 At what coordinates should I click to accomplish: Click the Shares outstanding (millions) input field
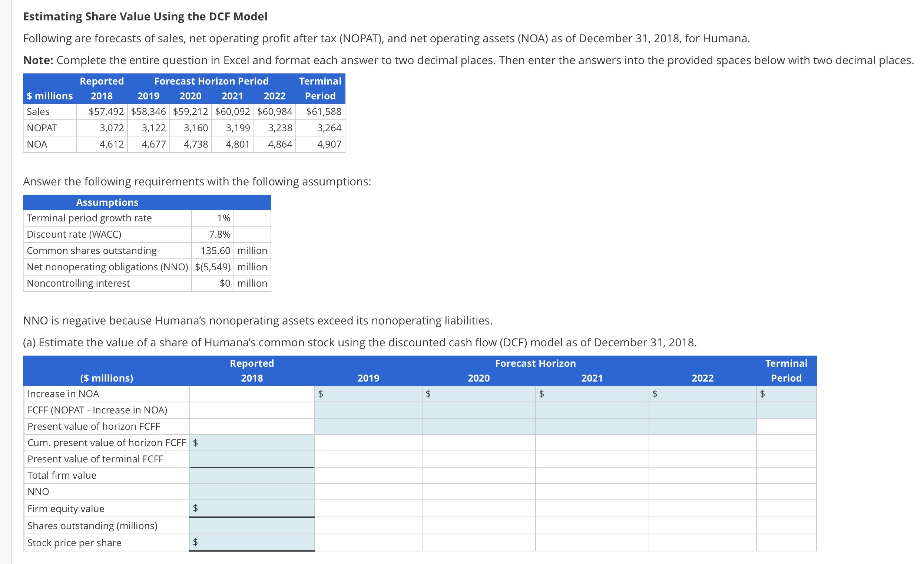point(252,526)
